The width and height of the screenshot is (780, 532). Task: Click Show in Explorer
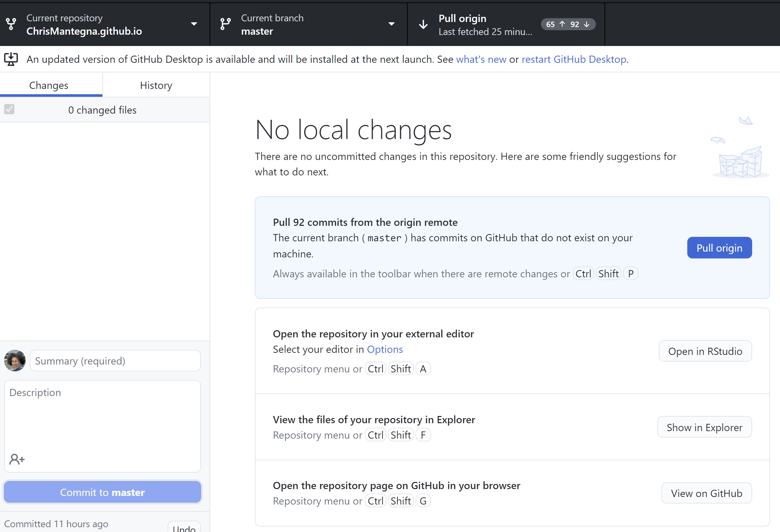pyautogui.click(x=704, y=427)
